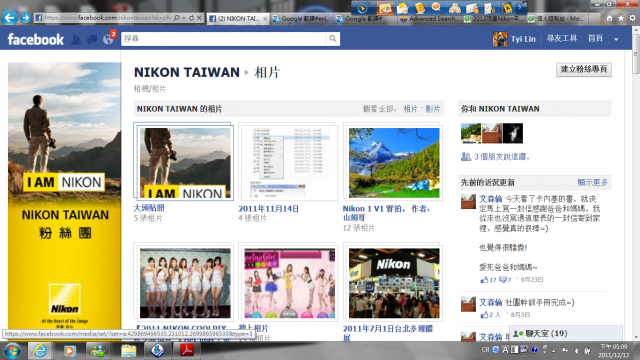Screen dimensions: 640x360
Task: Open browser Tools gear
Action: click(632, 18)
